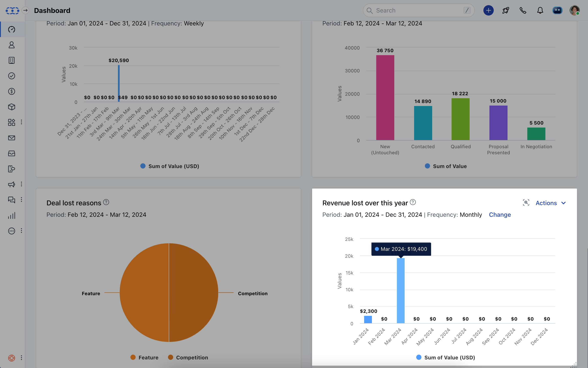Toggle the Feature legend under Deal lost reasons

[144, 357]
